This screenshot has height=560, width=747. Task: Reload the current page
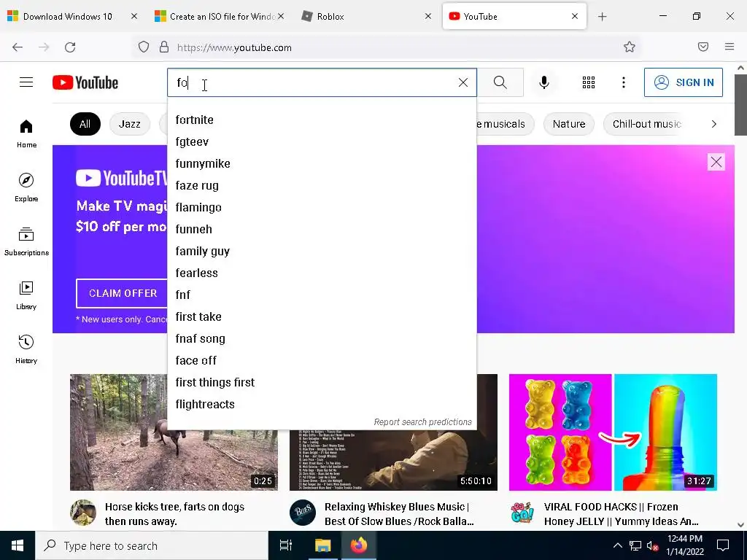click(x=70, y=47)
